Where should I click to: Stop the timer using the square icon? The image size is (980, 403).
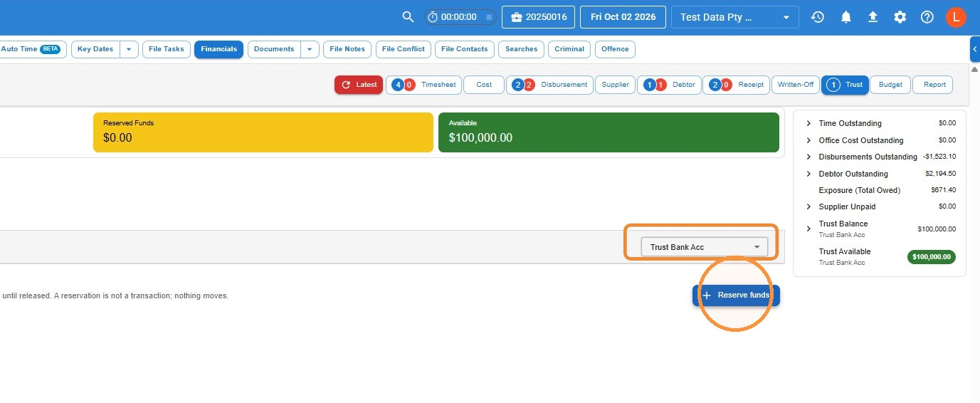pos(489,17)
